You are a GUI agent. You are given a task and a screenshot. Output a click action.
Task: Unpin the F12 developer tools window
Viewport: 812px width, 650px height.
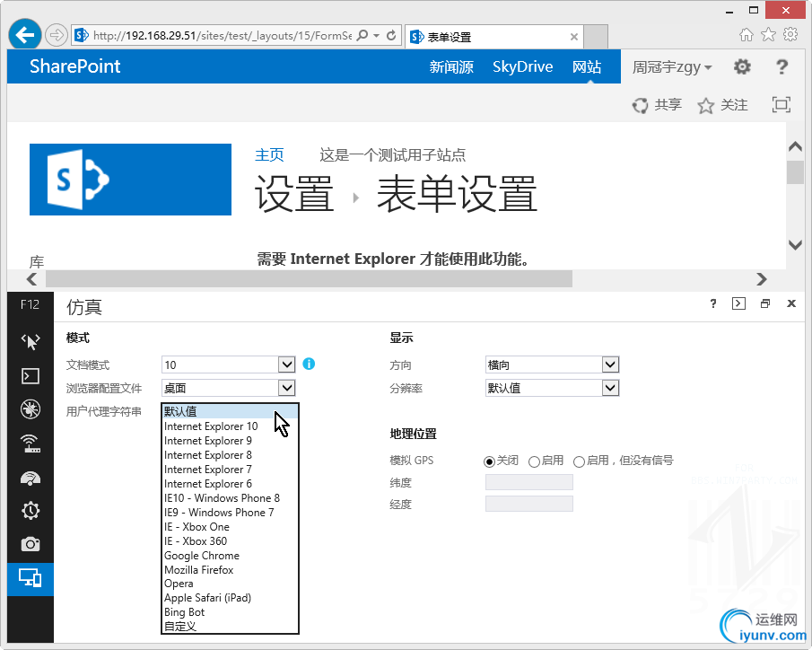(x=765, y=303)
